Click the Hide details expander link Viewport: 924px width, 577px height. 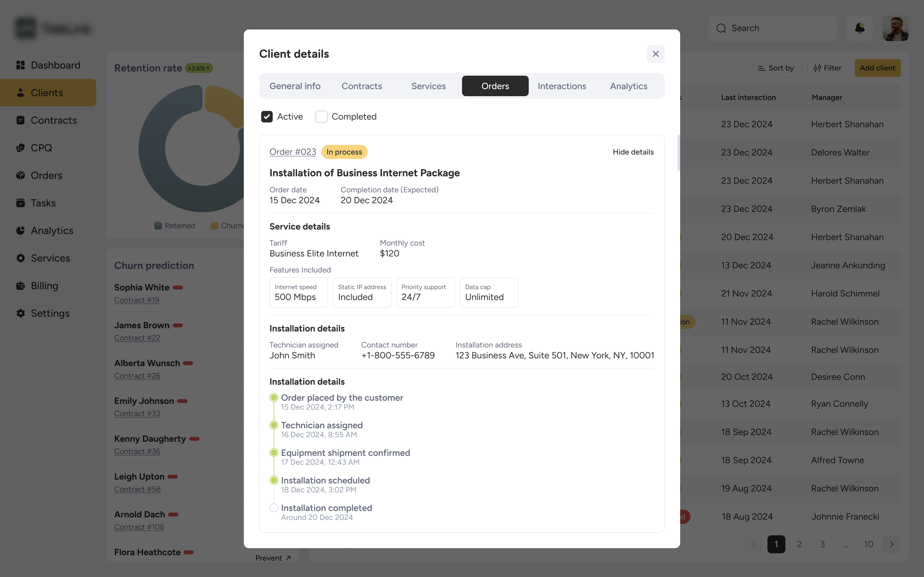pyautogui.click(x=633, y=152)
